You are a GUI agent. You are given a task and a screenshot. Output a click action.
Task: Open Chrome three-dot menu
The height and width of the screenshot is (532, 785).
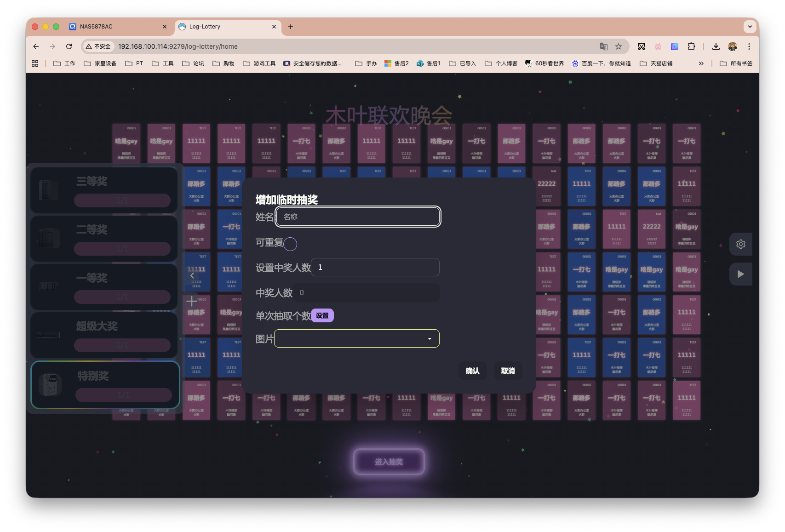click(749, 46)
